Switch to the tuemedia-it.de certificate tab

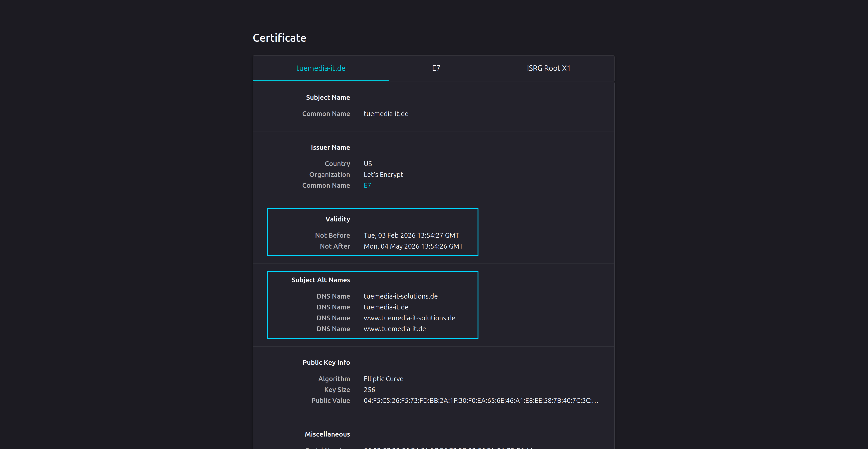[x=321, y=68]
